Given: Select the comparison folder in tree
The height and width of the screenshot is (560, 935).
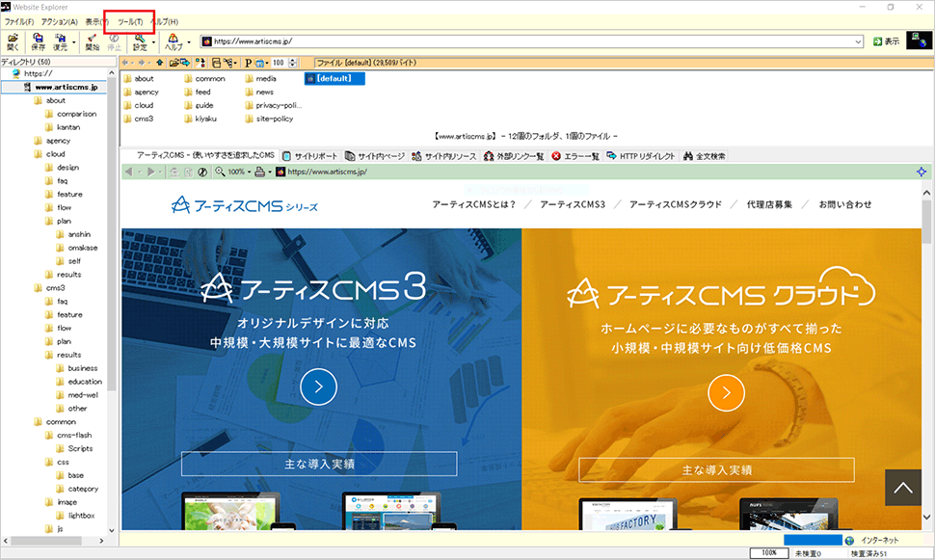Looking at the screenshot, I should [x=71, y=114].
